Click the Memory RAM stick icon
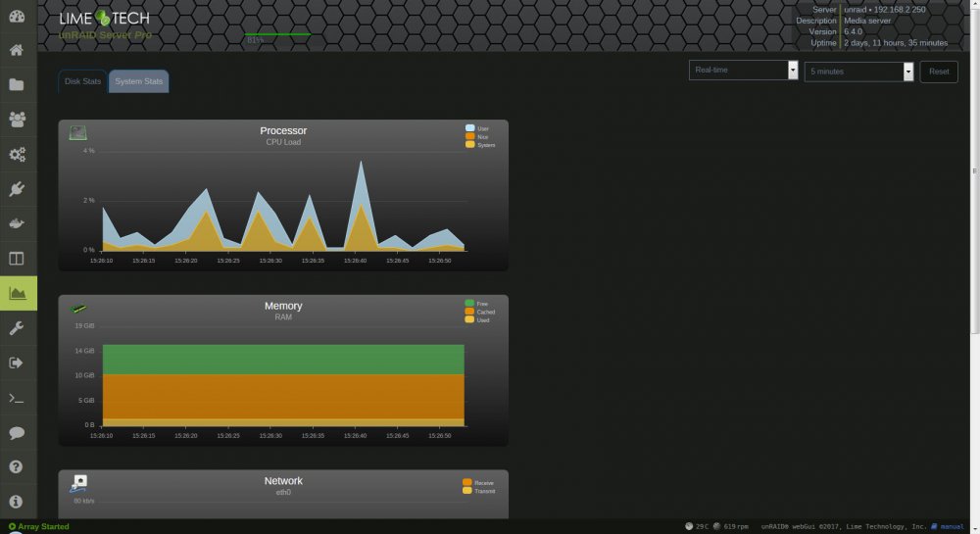 [x=78, y=308]
